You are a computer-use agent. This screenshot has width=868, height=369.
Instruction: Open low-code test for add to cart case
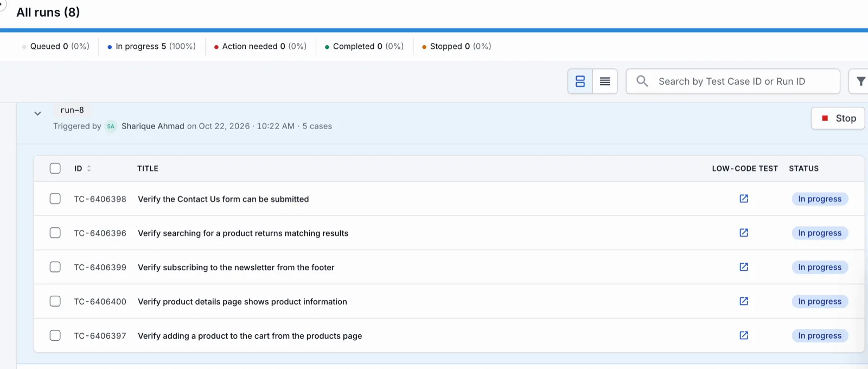coord(744,335)
